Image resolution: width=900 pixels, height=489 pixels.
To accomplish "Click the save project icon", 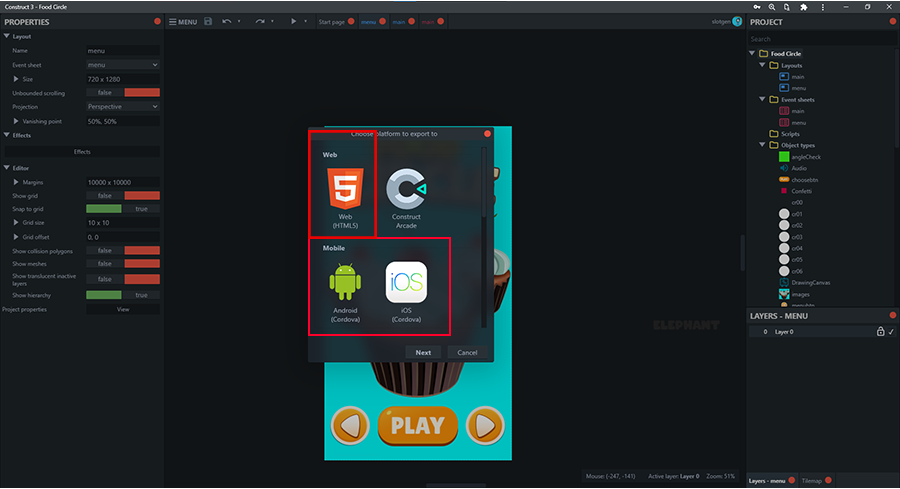I will (208, 21).
